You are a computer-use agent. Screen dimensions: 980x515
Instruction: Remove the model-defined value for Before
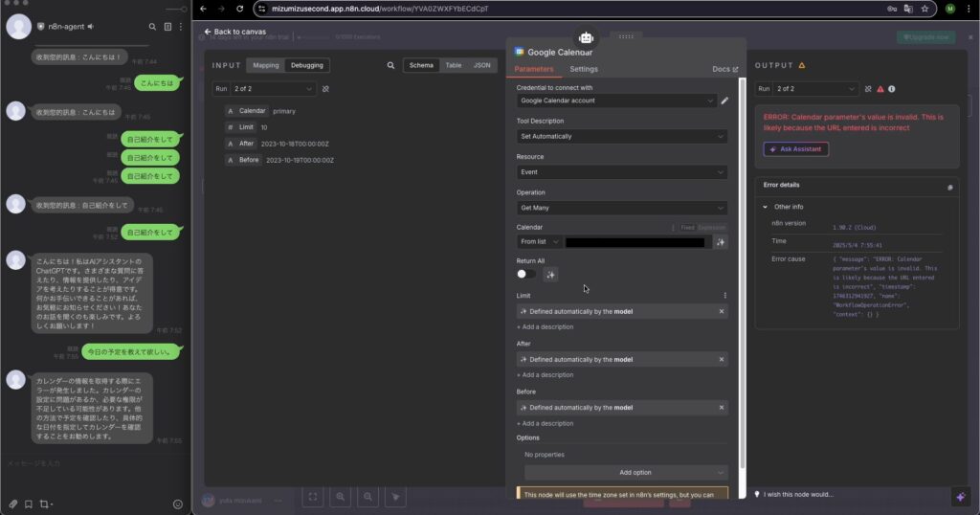(722, 408)
